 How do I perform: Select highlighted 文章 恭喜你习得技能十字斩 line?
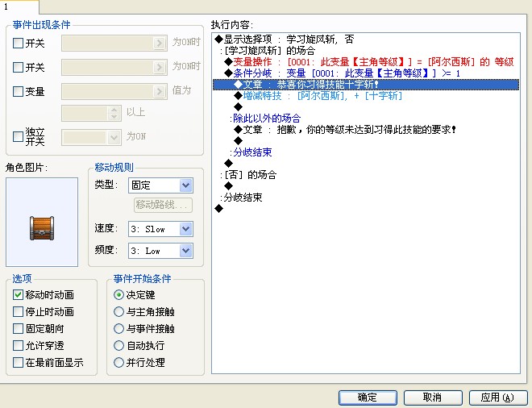366,85
